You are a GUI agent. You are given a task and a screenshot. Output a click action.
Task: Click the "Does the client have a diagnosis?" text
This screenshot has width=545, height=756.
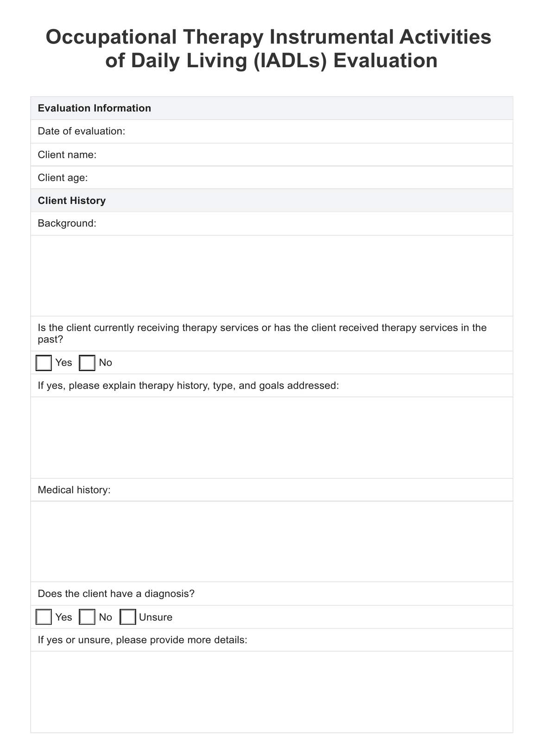(116, 594)
